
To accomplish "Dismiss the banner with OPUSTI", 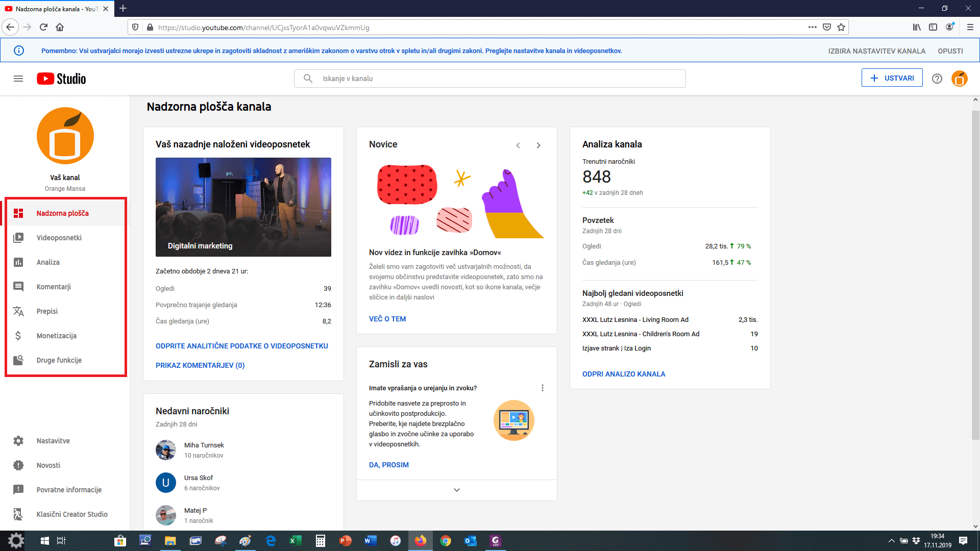I will (x=950, y=51).
